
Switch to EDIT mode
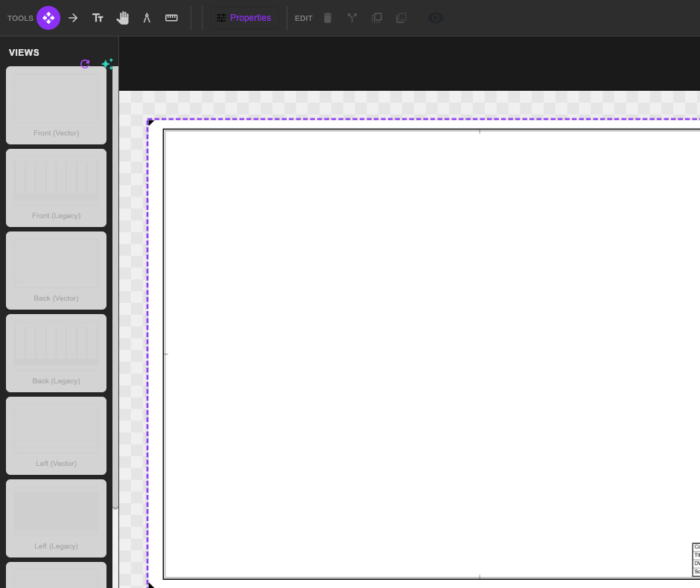pos(303,18)
